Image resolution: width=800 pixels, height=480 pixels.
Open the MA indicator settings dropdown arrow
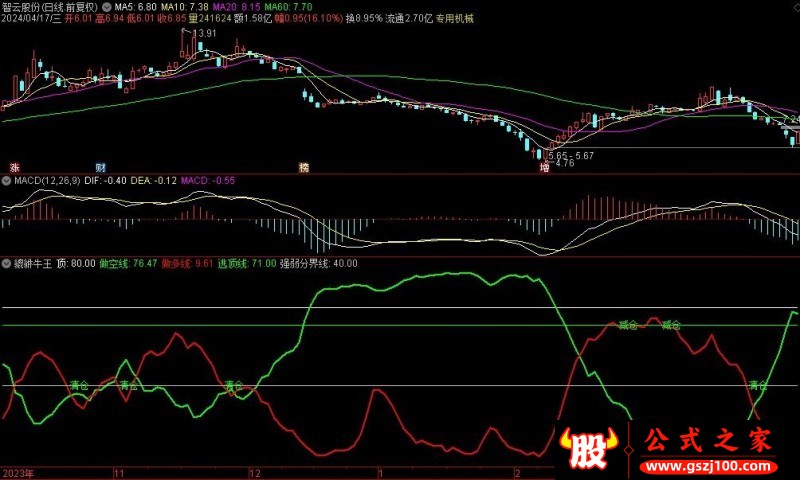(107, 7)
